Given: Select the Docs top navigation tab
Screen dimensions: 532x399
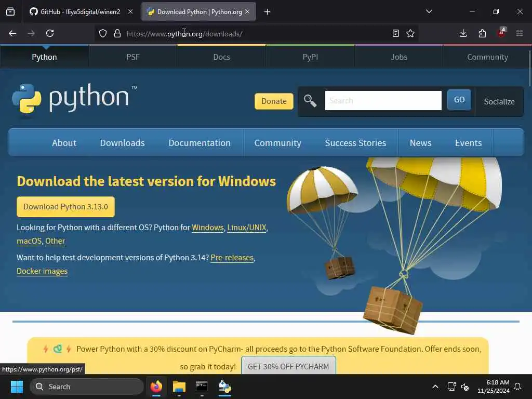Looking at the screenshot, I should click(221, 57).
